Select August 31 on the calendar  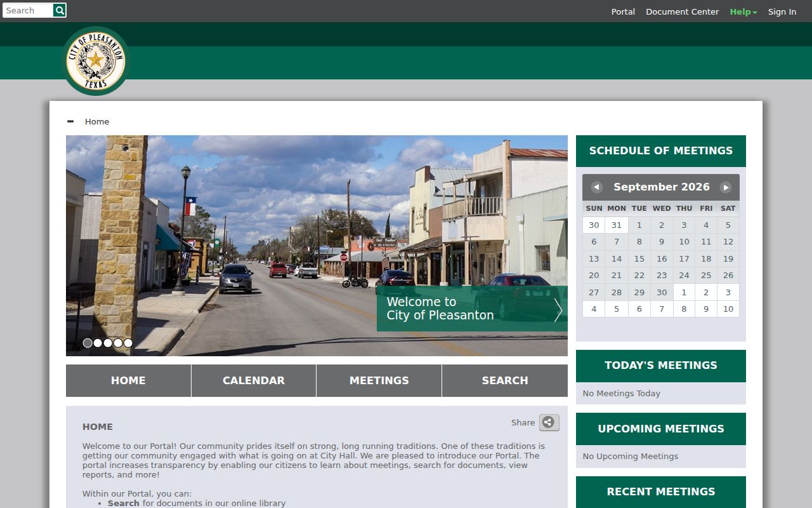(617, 225)
